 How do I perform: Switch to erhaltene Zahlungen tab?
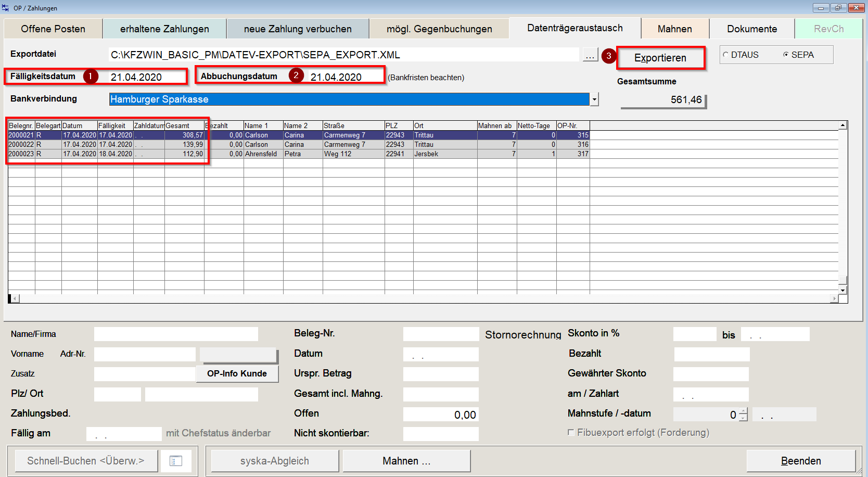(x=164, y=29)
